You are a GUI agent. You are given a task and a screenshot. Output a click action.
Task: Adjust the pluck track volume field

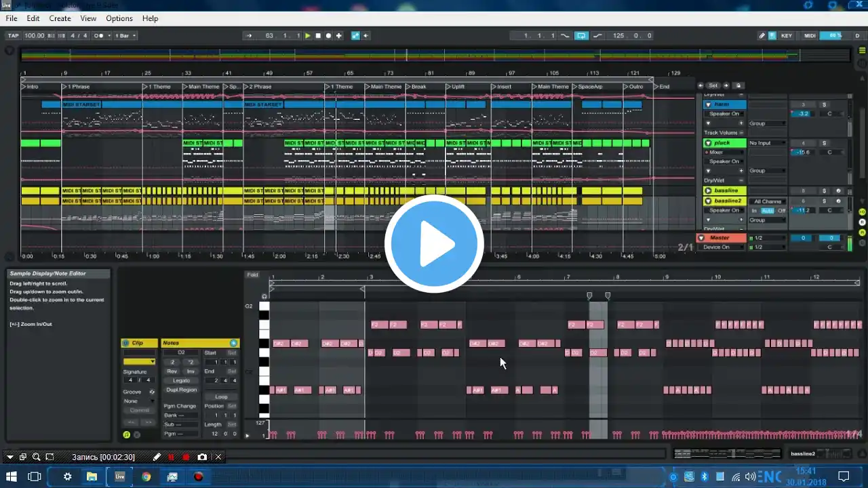[x=803, y=152]
